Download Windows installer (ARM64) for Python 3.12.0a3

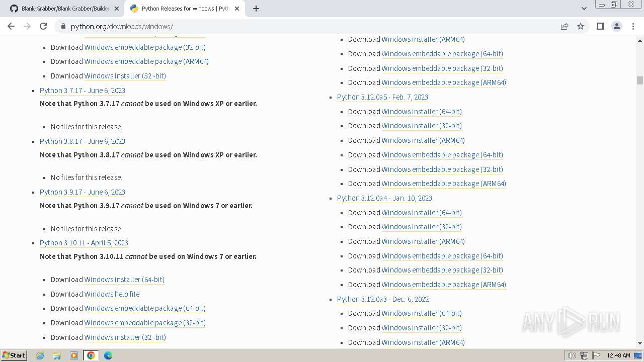(423, 342)
